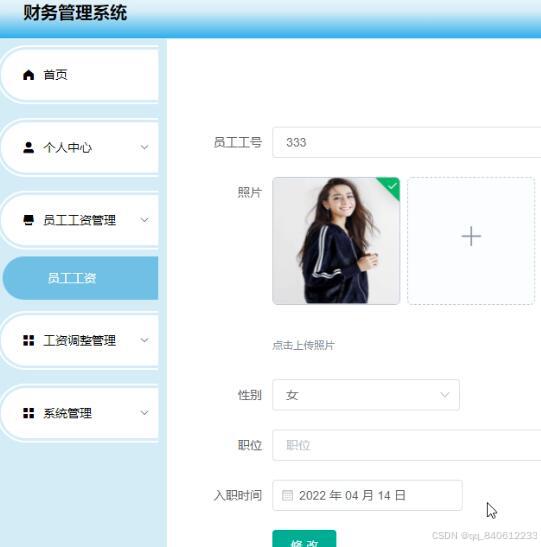Image resolution: width=541 pixels, height=547 pixels.
Task: Click the calendar icon in 入职时间 field
Action: tap(287, 495)
